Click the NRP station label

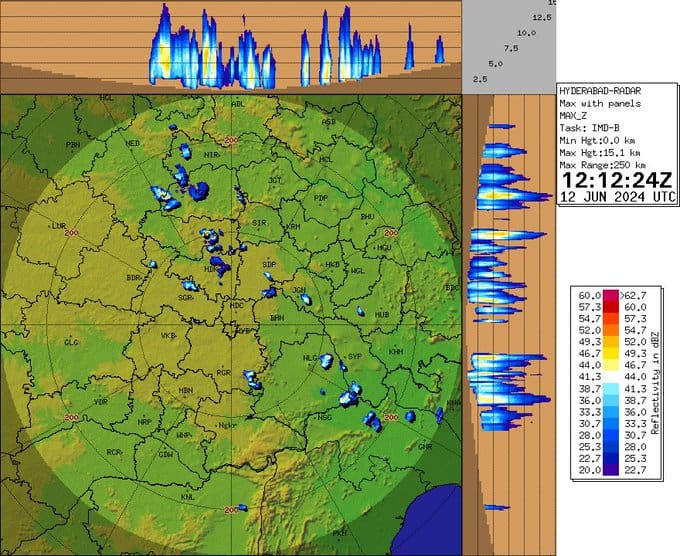click(x=144, y=422)
